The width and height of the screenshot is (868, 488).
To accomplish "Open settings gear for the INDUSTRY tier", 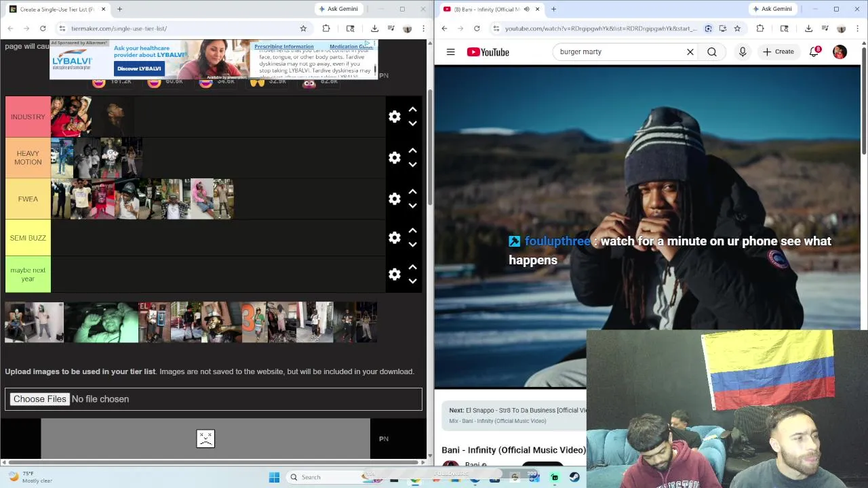I will pos(395,117).
